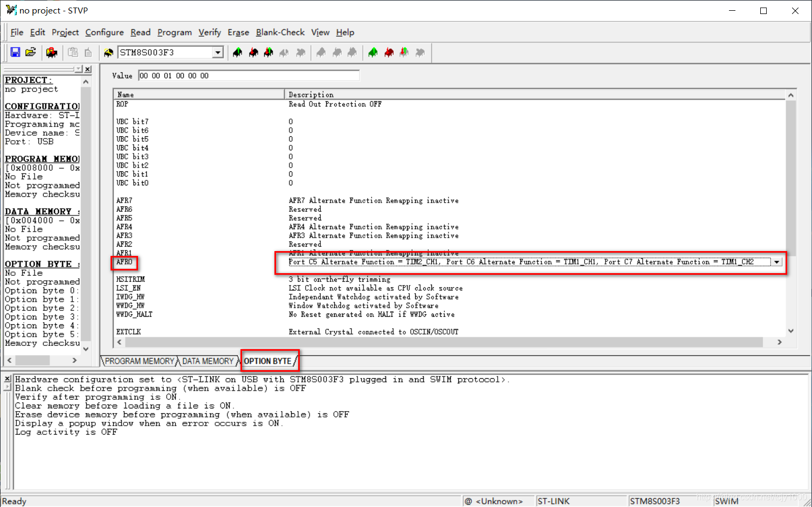This screenshot has height=507, width=812.
Task: Click the Description column header
Action: click(535, 94)
